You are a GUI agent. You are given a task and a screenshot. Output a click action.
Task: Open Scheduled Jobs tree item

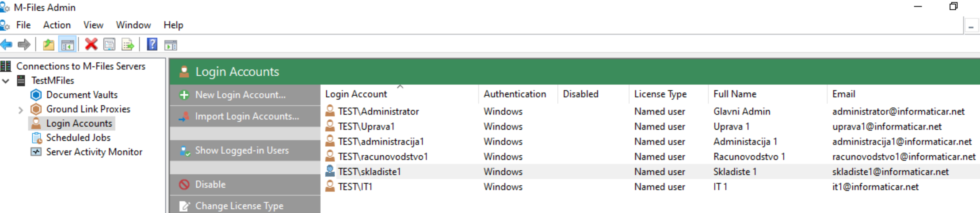click(x=78, y=138)
